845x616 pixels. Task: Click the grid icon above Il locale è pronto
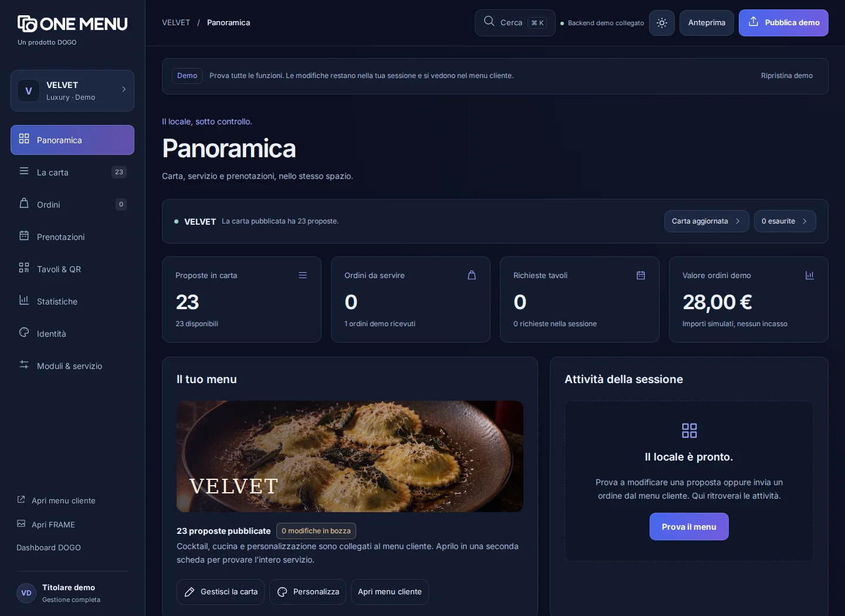[x=689, y=431]
